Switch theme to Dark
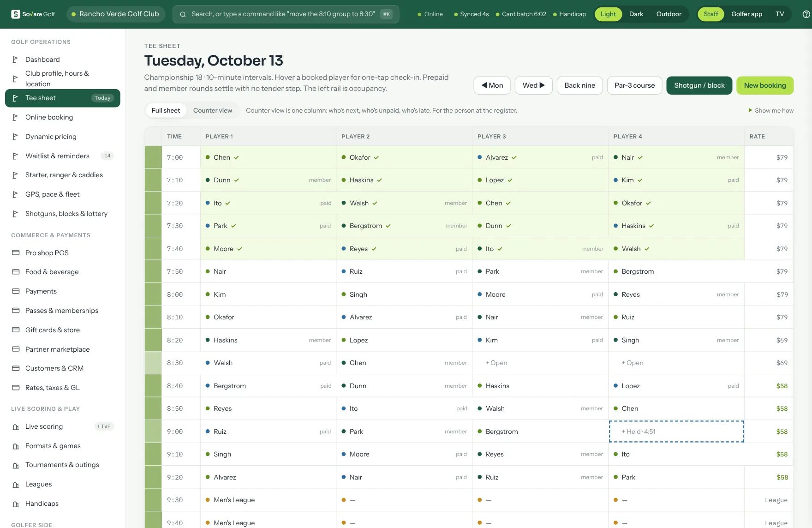Viewport: 812px width, 528px height. 636,14
